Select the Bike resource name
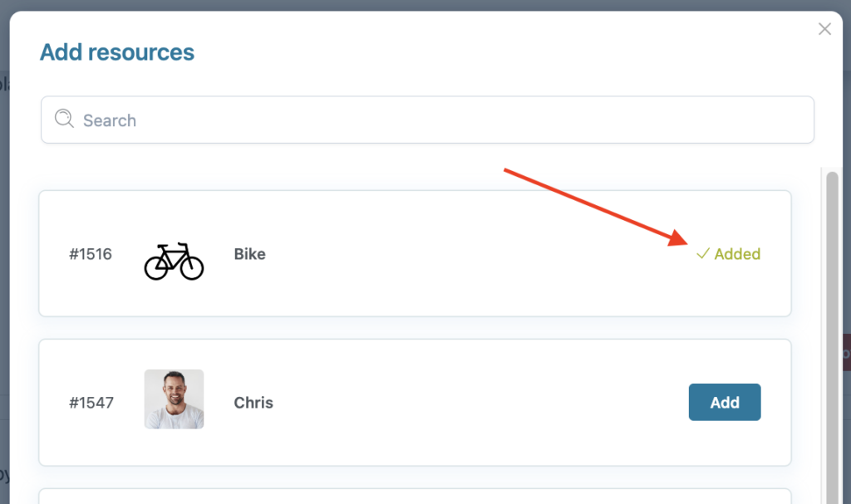Viewport: 851px width, 504px height. point(249,254)
